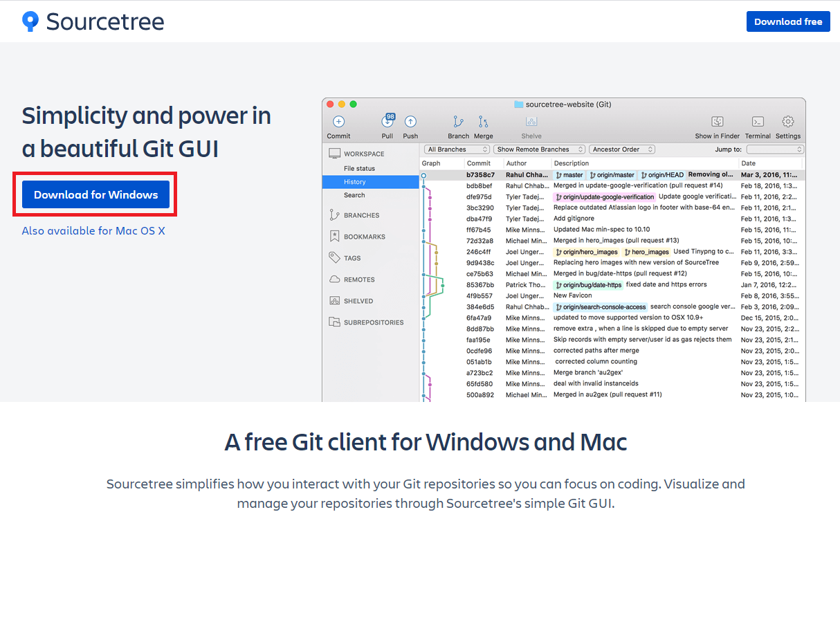
Task: Click the origin/hero_images branch label
Action: pyautogui.click(x=587, y=252)
